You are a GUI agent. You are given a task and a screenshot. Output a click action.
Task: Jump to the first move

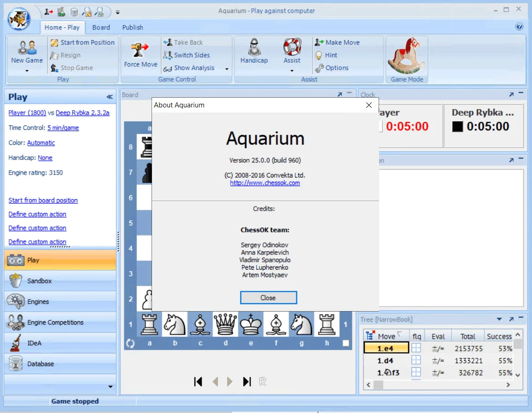tap(198, 382)
